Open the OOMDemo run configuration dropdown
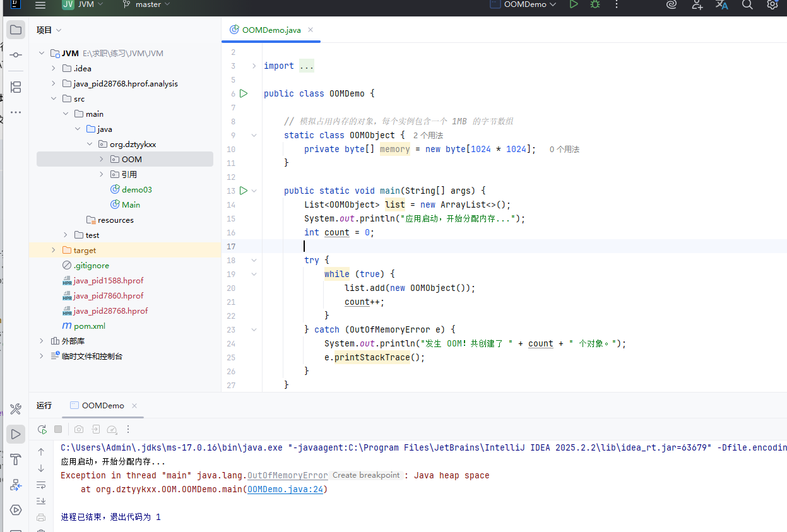Image resolution: width=787 pixels, height=532 pixels. coord(525,4)
